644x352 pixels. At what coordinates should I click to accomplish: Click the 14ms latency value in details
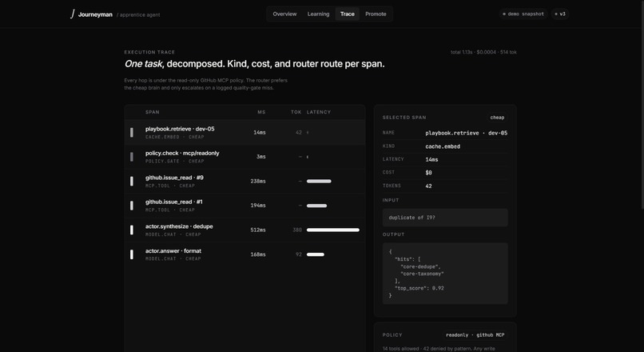[x=431, y=159]
